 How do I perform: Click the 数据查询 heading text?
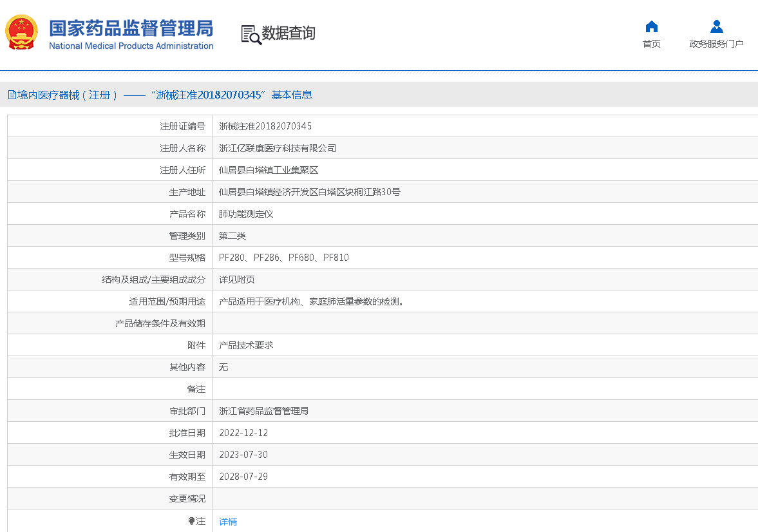point(289,33)
